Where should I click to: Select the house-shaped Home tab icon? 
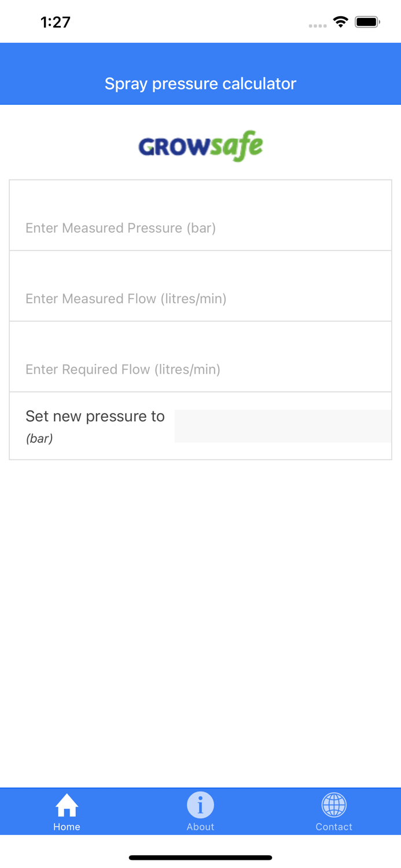click(67, 804)
